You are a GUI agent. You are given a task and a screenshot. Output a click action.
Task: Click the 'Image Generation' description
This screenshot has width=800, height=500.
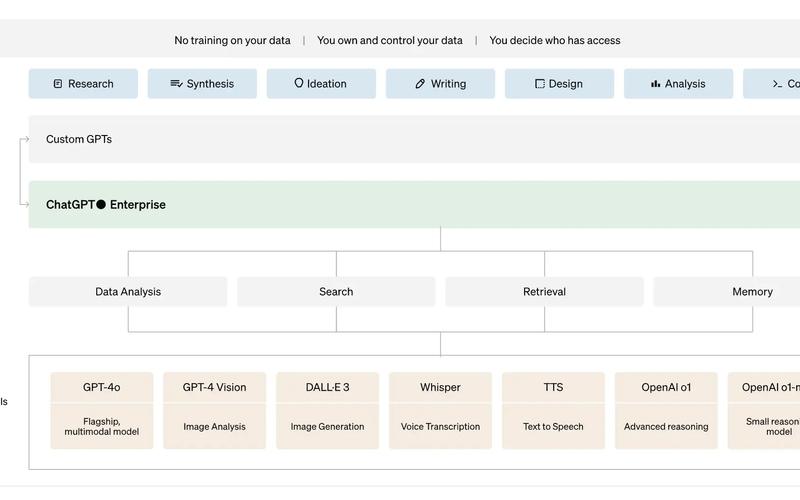328,427
